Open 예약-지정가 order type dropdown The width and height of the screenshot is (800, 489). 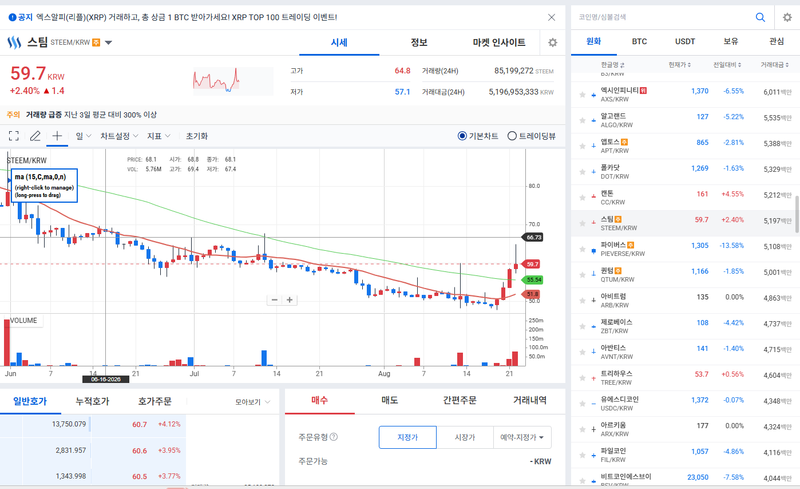click(x=522, y=437)
